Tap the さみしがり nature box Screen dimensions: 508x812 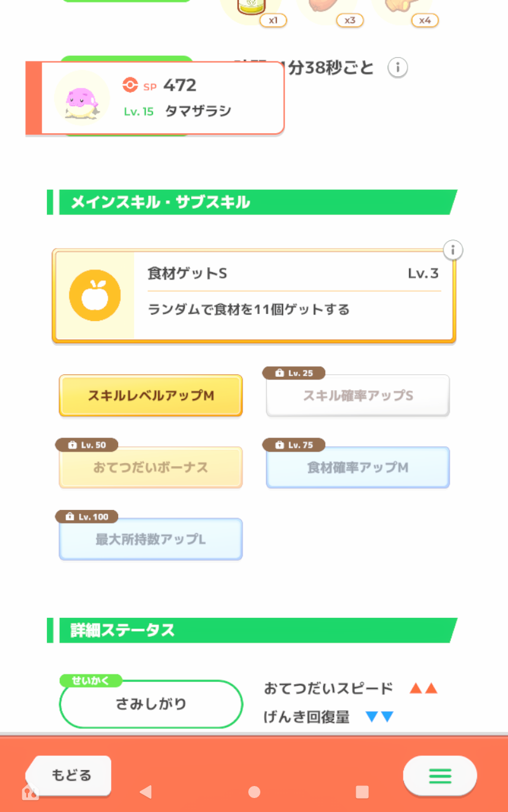[151, 704]
